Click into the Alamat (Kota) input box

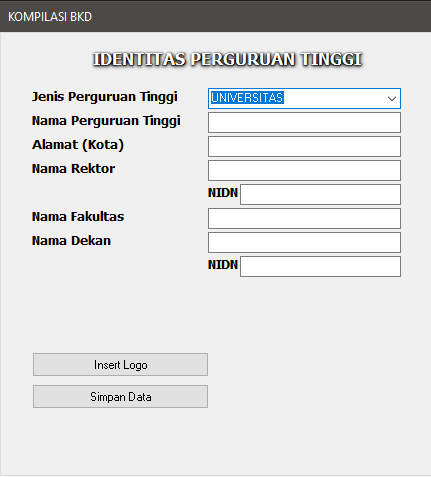pos(304,146)
